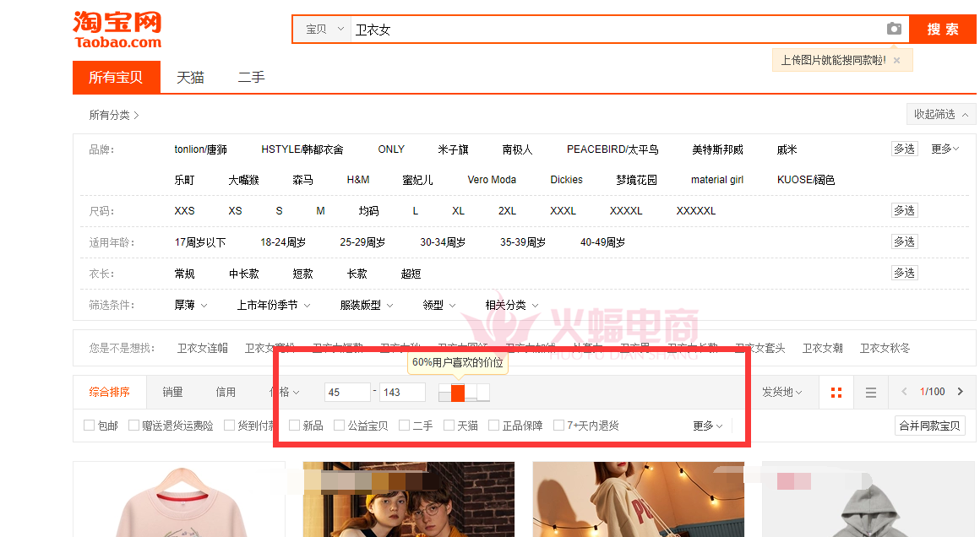Image resolution: width=980 pixels, height=537 pixels.
Task: Click 多选 in the brand row
Action: point(904,149)
